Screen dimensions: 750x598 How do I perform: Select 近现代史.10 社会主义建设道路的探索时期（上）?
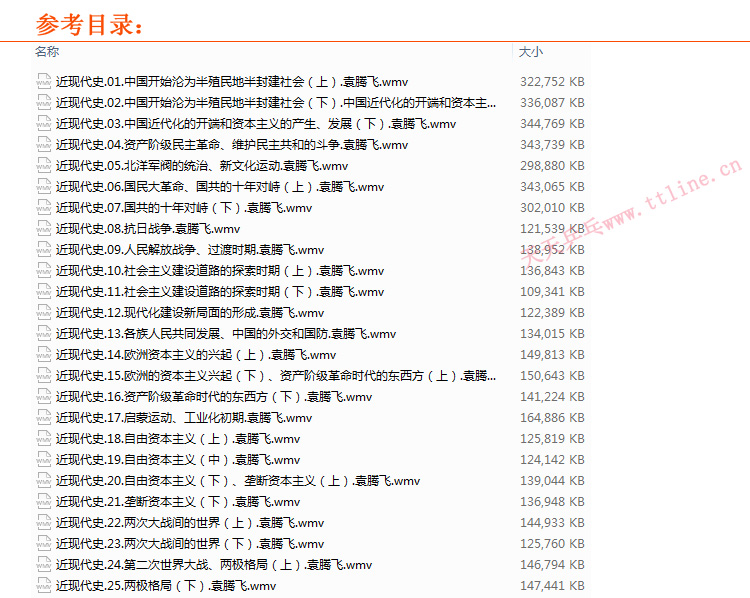[219, 271]
